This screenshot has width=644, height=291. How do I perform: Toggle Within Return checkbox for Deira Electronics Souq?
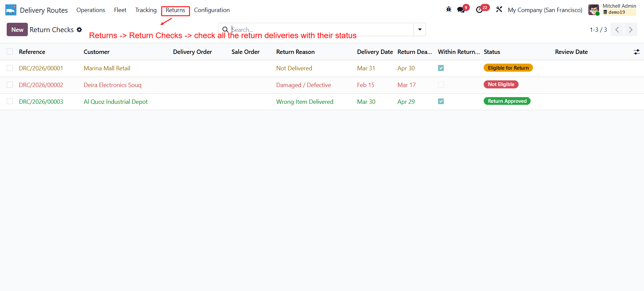click(441, 85)
